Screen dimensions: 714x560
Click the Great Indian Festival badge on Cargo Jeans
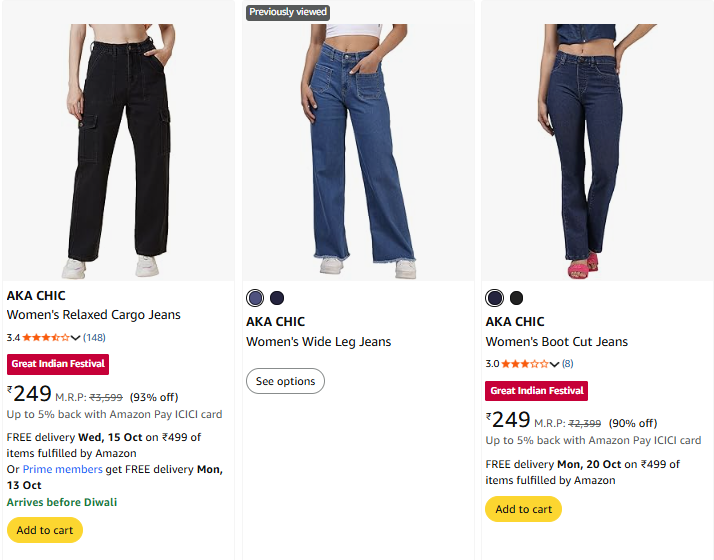tap(58, 364)
